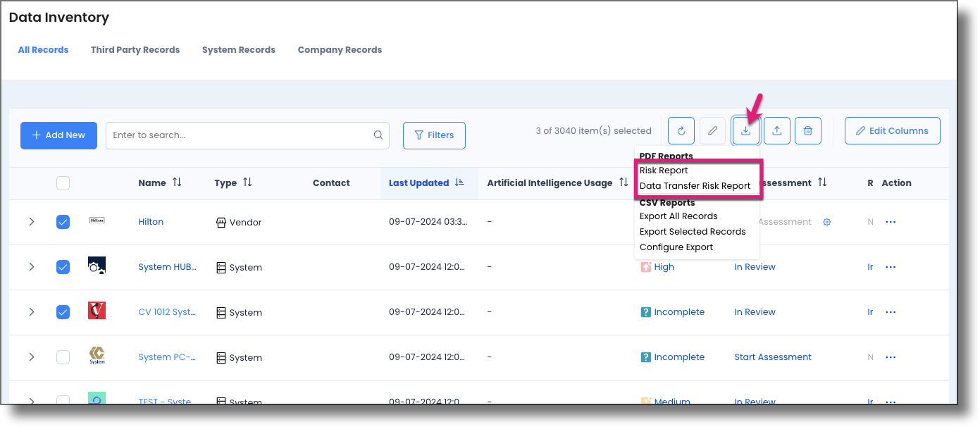Viewport: 980px width, 427px height.
Task: Sort by Type column arrows
Action: click(x=247, y=182)
